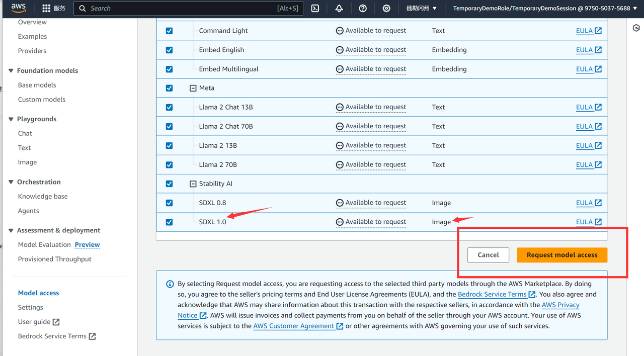Open Agents in the sidebar
644x356 pixels.
coord(29,211)
